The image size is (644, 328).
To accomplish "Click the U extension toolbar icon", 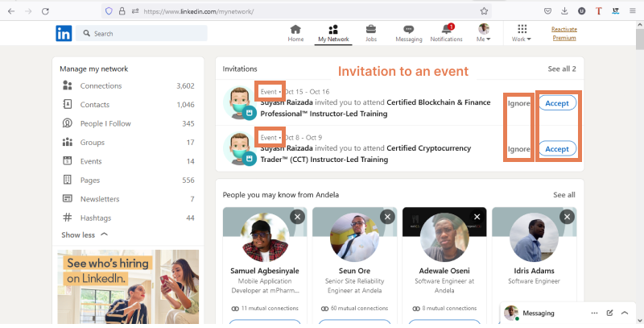I will [x=581, y=11].
